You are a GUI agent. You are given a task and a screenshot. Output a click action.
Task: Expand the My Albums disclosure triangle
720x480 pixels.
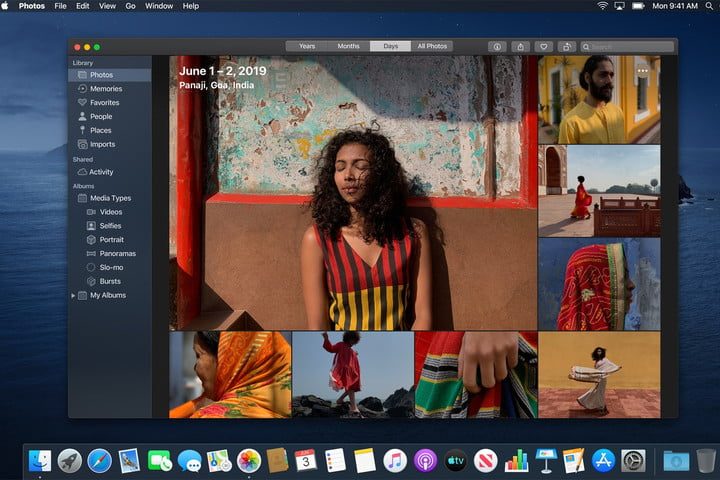pyautogui.click(x=73, y=296)
